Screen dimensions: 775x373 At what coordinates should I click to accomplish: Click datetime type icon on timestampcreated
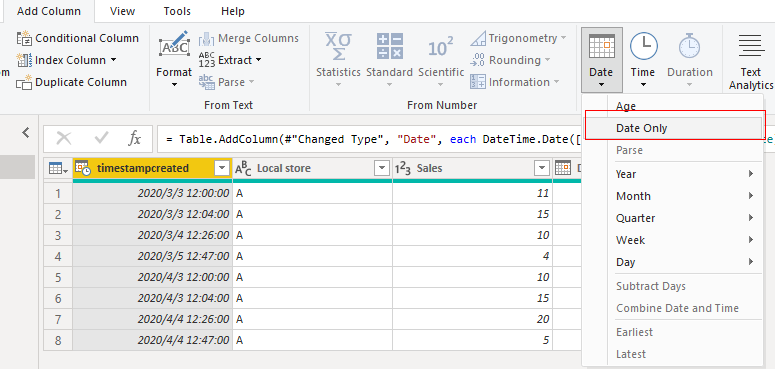(84, 168)
